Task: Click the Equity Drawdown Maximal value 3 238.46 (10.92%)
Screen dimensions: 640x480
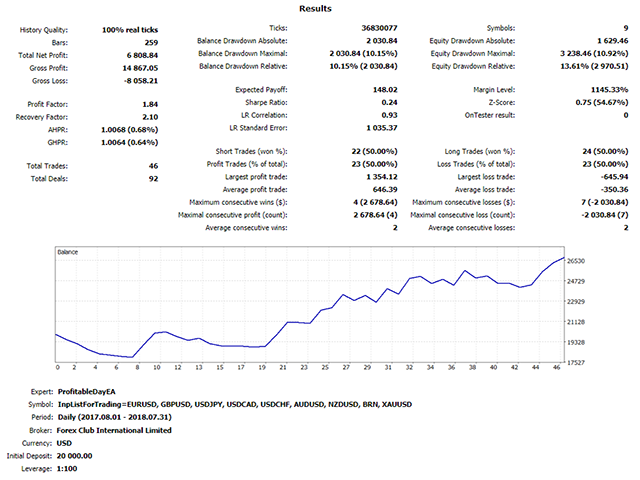Action: (594, 53)
